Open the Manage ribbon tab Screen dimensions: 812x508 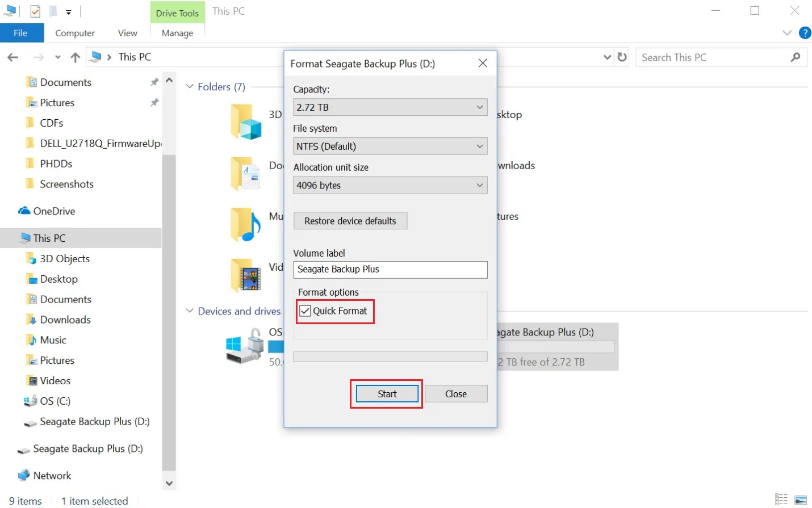[177, 33]
